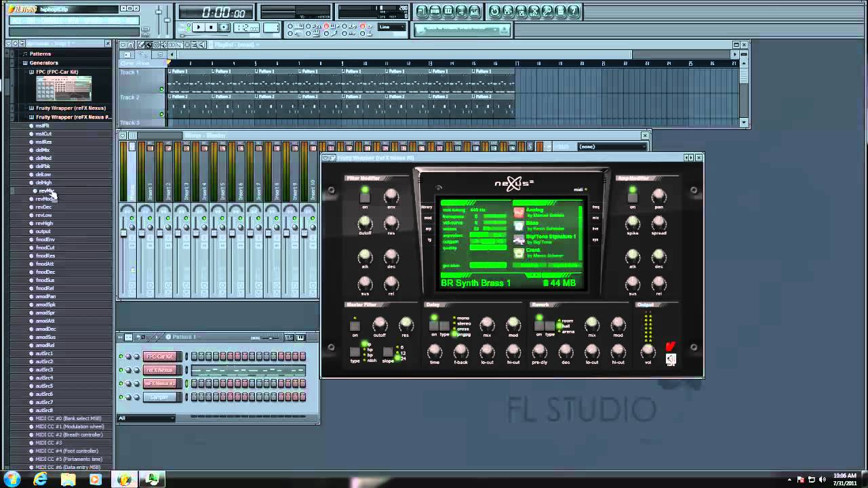Click the playlist vertical scrollbar down arrow

click(745, 123)
